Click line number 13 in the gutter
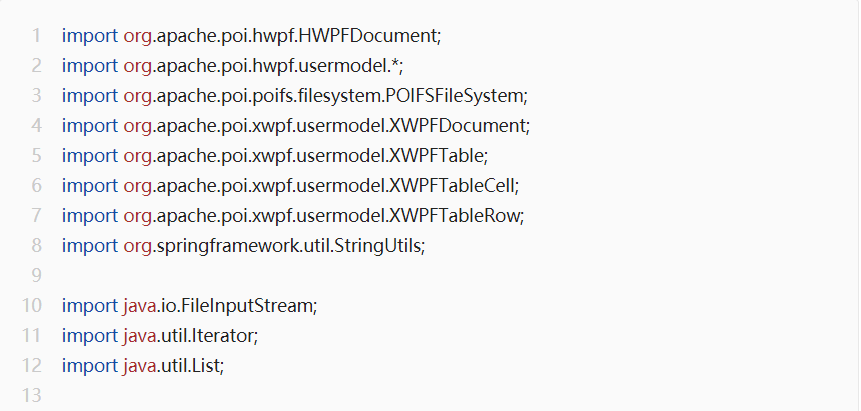The image size is (861, 411). point(31,395)
